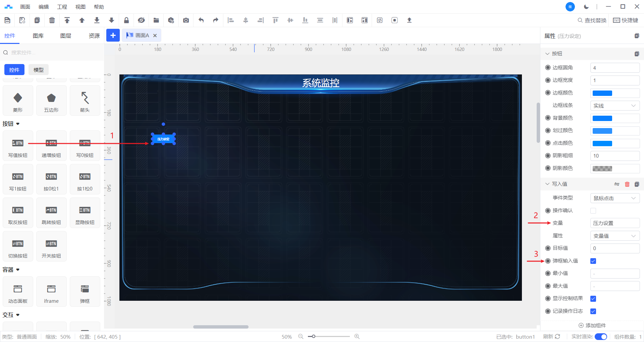Click the trash delete icon in toolbar
Image resolution: width=644 pixels, height=342 pixels.
click(x=52, y=20)
